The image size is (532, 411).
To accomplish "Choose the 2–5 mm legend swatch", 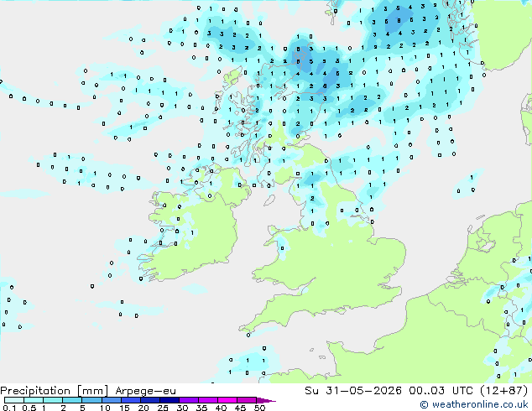I will tap(72, 400).
